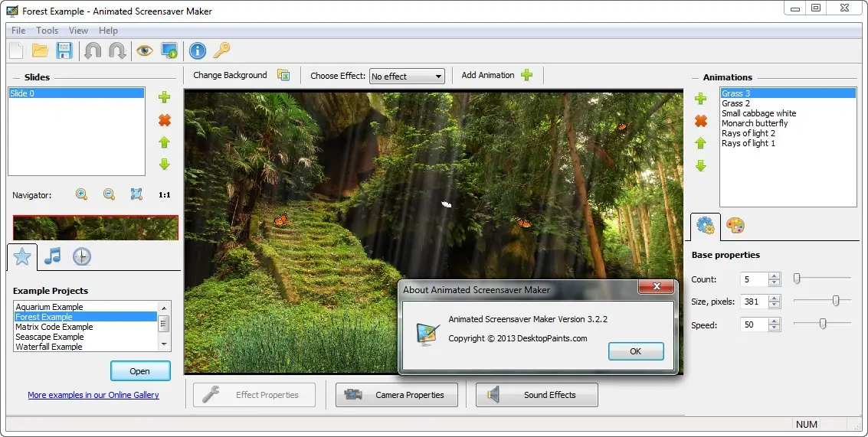Zoom out with the Navigator magnifier
Screen dimensions: 868x437
(109, 194)
